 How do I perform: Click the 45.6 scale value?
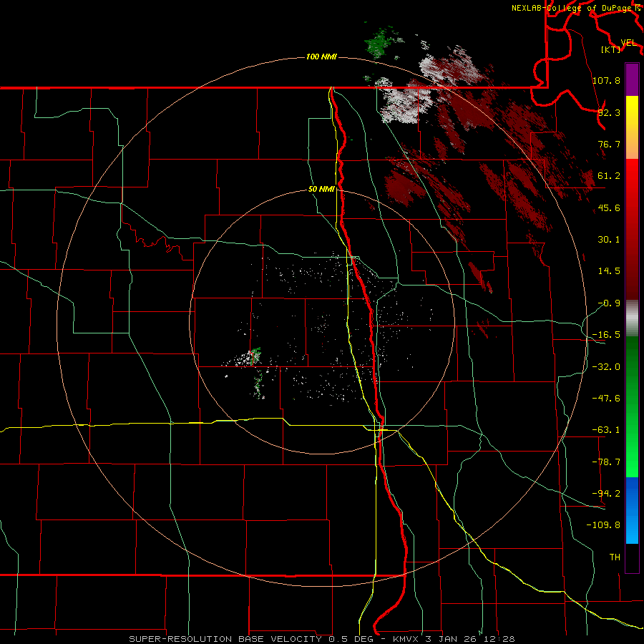pyautogui.click(x=609, y=208)
